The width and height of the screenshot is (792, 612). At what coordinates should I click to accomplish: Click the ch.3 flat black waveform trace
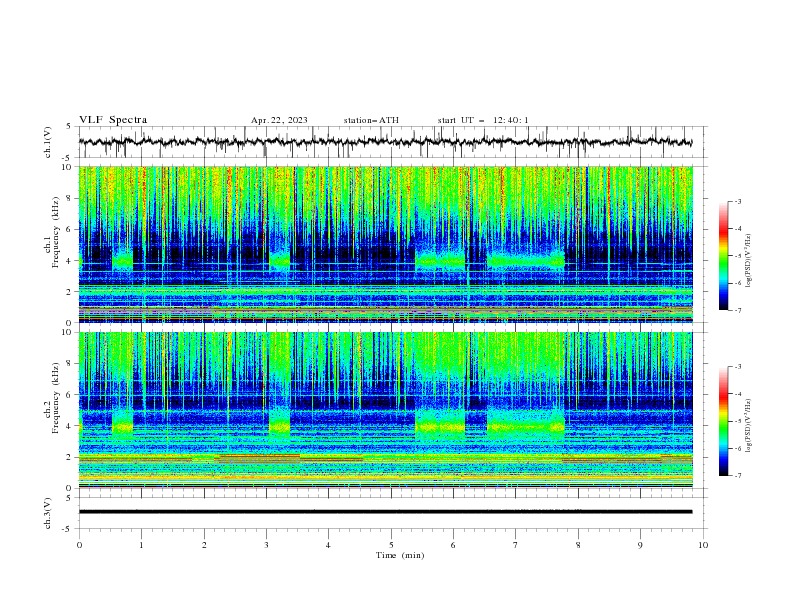tap(385, 512)
